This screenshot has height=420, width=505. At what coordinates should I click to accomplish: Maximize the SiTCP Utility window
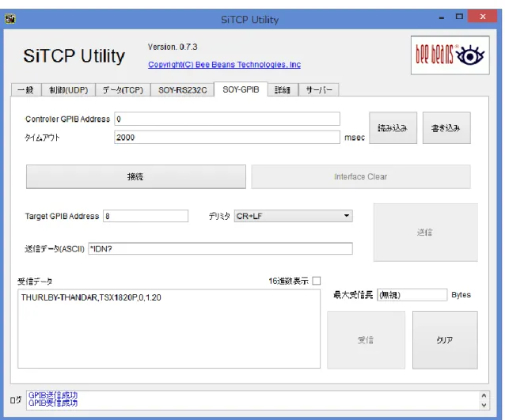pos(459,17)
